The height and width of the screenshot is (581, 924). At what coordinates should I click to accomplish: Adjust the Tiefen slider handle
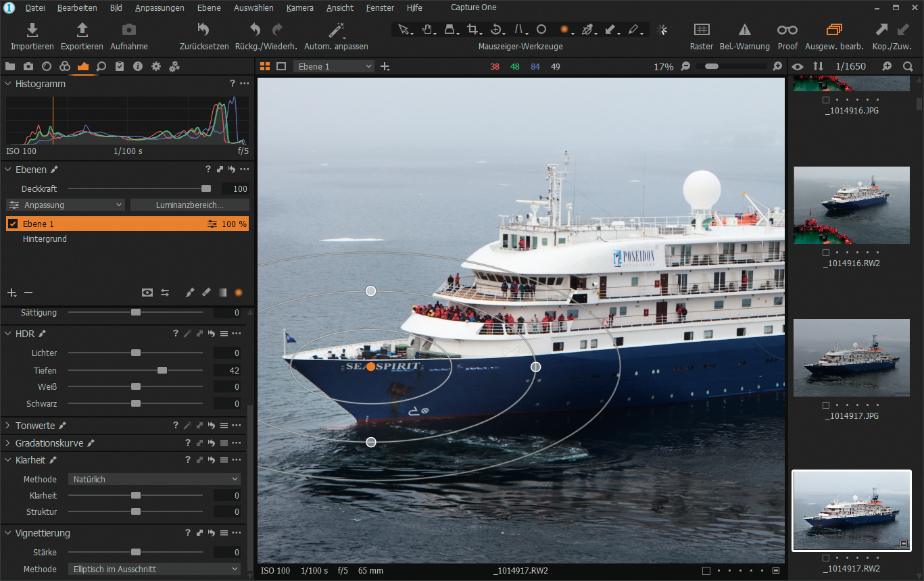tap(162, 370)
